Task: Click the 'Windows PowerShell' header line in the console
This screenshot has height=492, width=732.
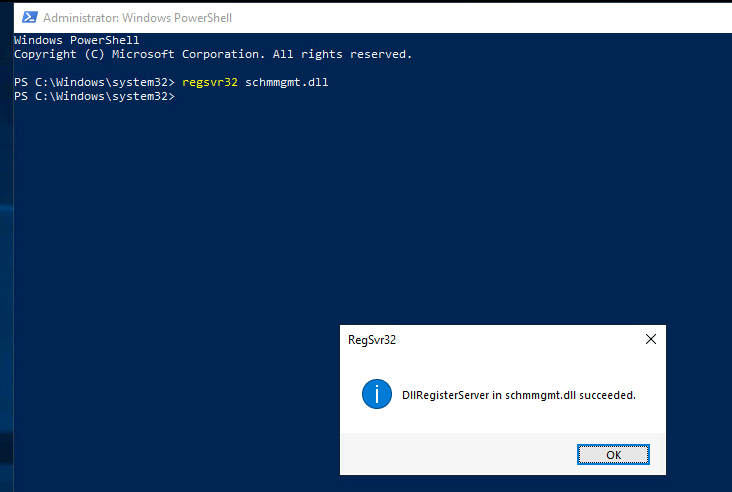Action: [x=77, y=40]
